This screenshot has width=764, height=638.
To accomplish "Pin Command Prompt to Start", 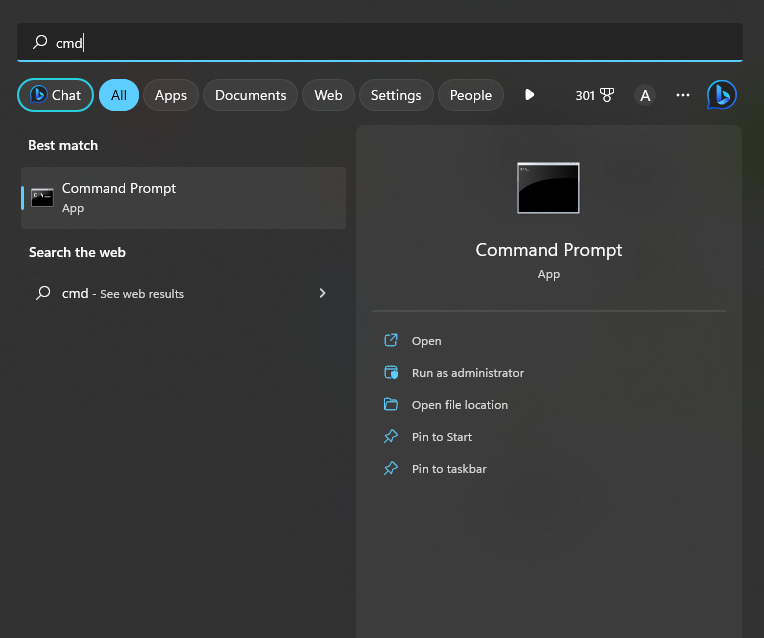I will coord(441,437).
